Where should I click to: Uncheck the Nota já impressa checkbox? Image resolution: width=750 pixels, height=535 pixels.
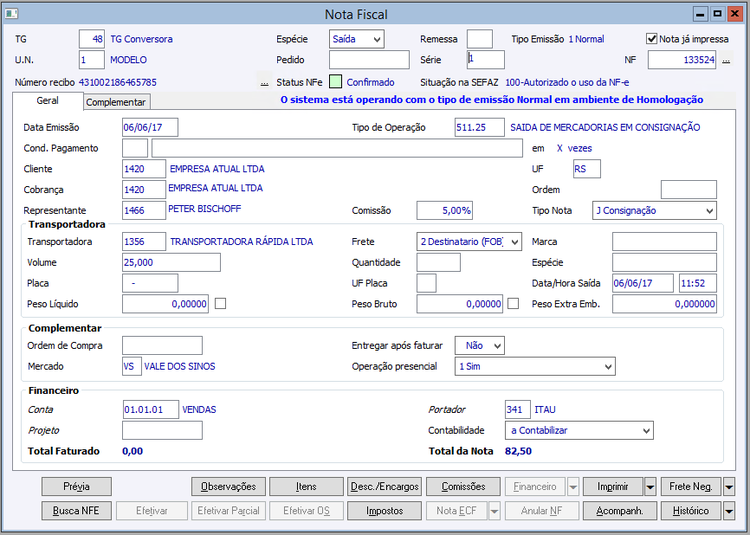click(652, 39)
